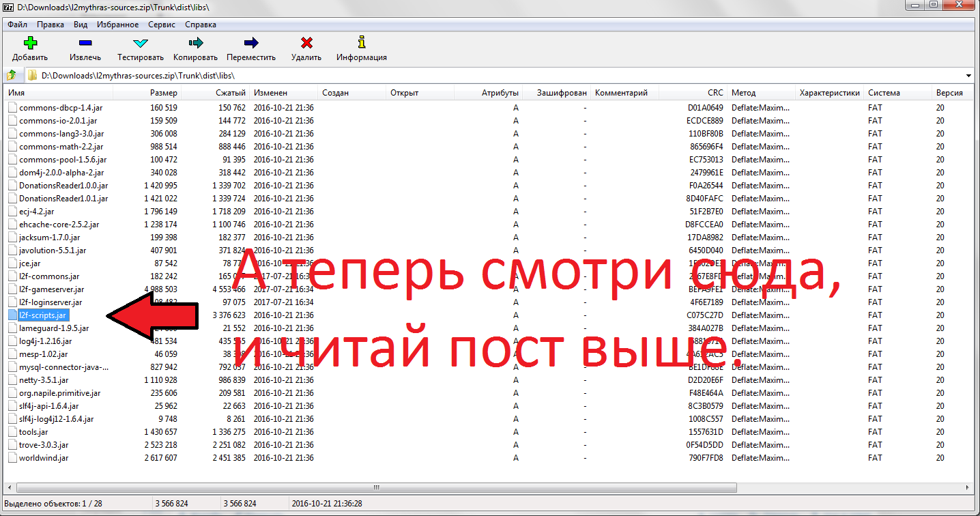The width and height of the screenshot is (980, 516).
Task: Open the Справка menu
Action: tap(201, 25)
